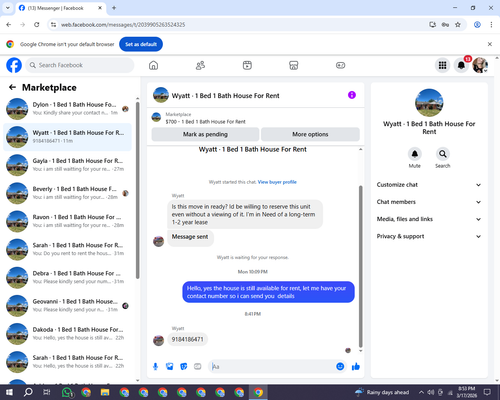Open notifications bell with badge
This screenshot has height=400, width=500.
point(461,65)
